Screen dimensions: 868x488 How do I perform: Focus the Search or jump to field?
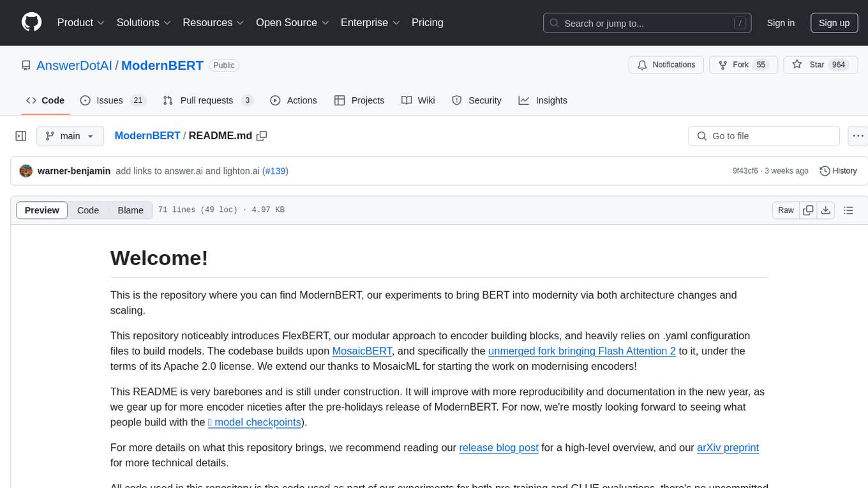pyautogui.click(x=647, y=23)
